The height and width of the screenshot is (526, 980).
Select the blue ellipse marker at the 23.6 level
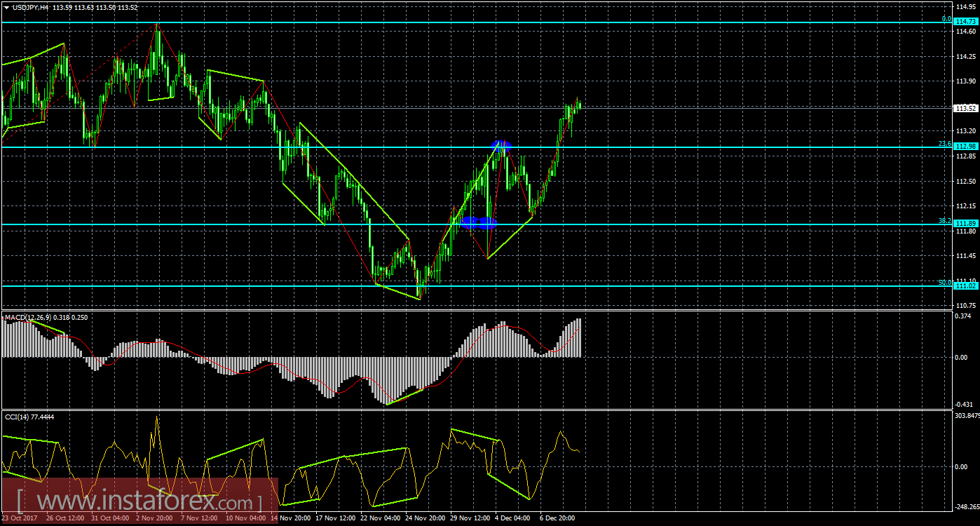[x=501, y=145]
